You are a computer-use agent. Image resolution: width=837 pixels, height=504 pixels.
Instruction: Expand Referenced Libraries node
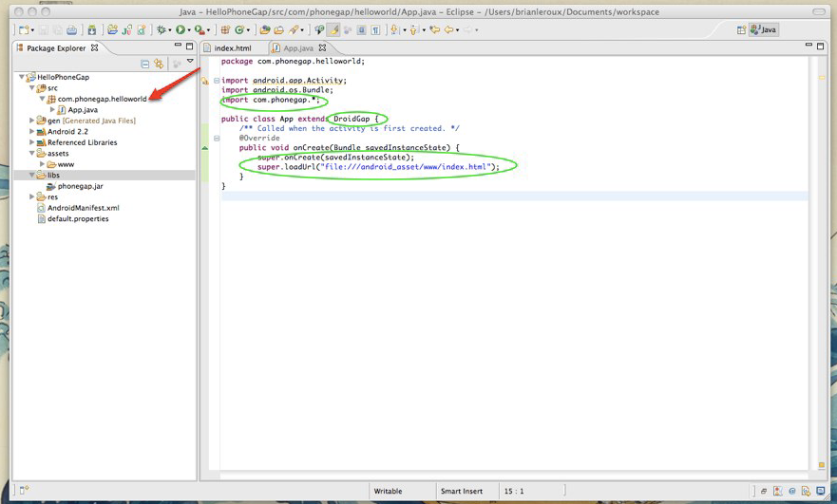(31, 142)
